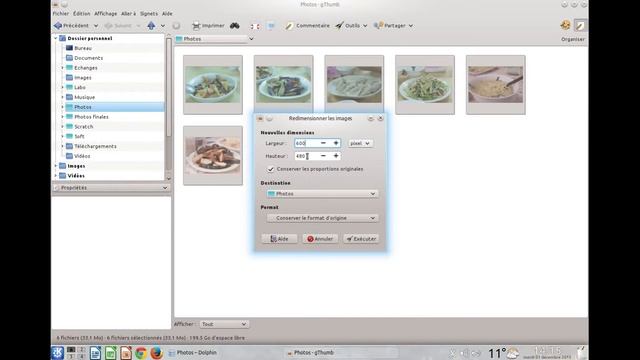
Task: Toggle fullscreen view icon in toolbar
Action: click(255, 26)
